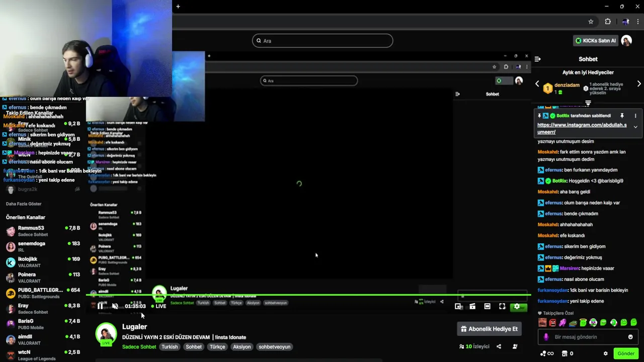Bookmark this page with star icon
This screenshot has height=362, width=644.
pyautogui.click(x=591, y=22)
